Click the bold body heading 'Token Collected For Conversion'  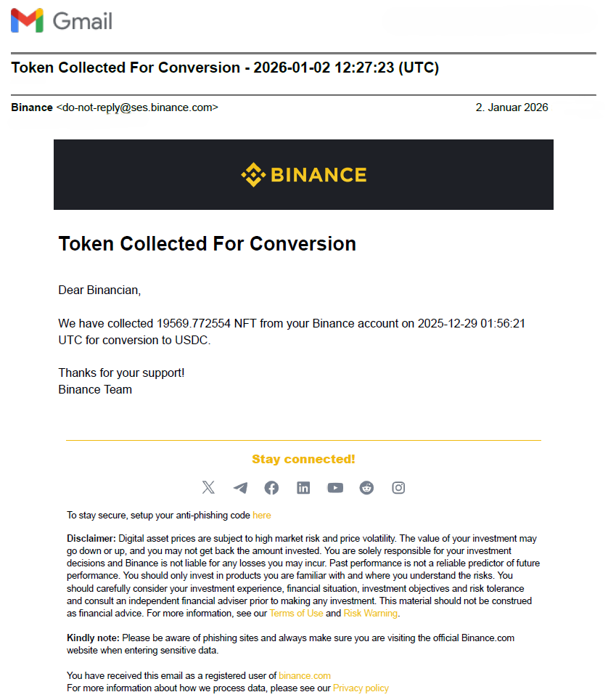[207, 243]
